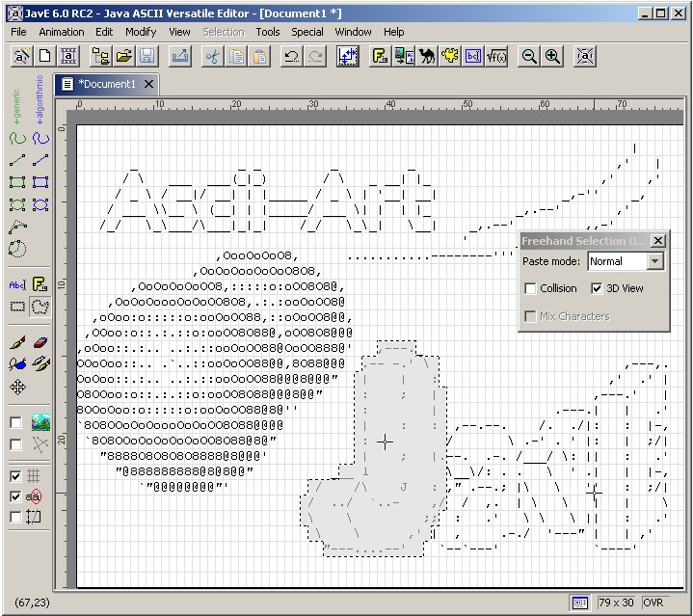Click the Open folder toolbar icon
This screenshot has width=693, height=616.
pos(124,56)
